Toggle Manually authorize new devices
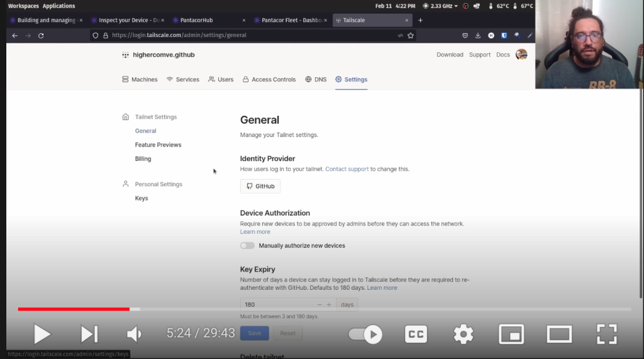 [x=247, y=246]
